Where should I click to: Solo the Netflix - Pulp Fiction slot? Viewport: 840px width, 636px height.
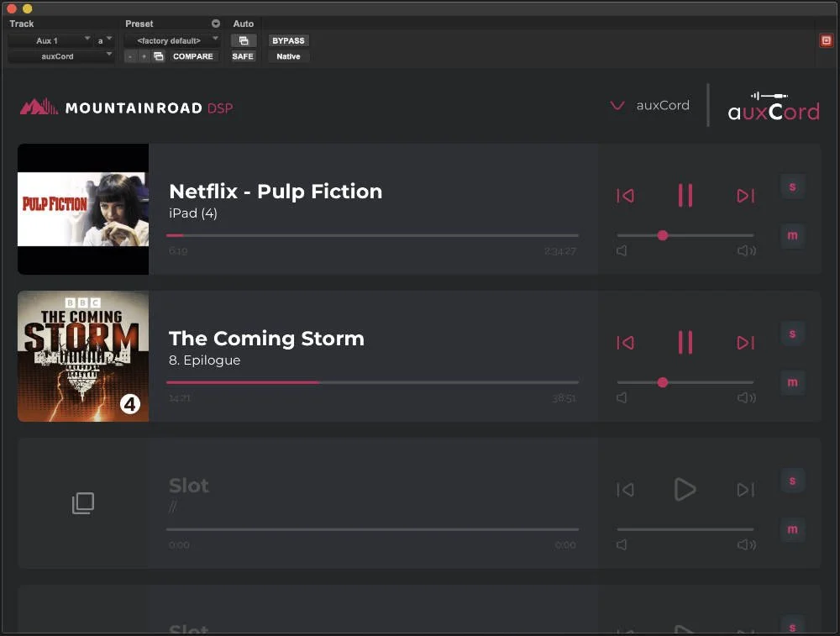click(x=792, y=187)
